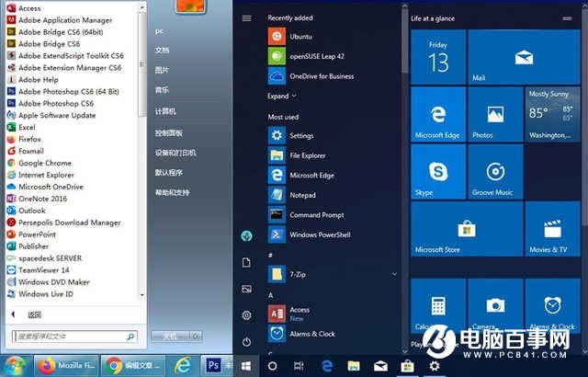The image size is (588, 377).
Task: Click the 搜索程序和文件 search box
Action: coord(72,337)
